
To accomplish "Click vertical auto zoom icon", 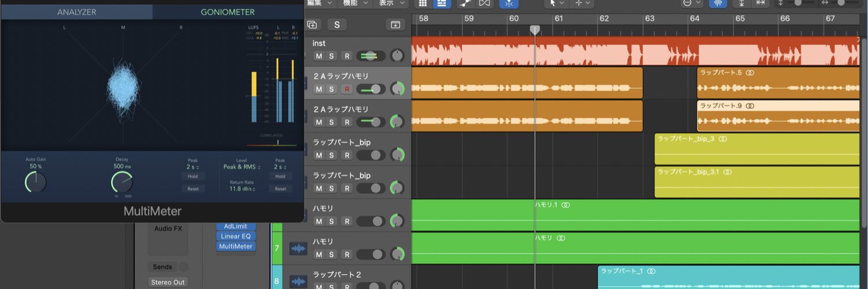I will tap(742, 3).
